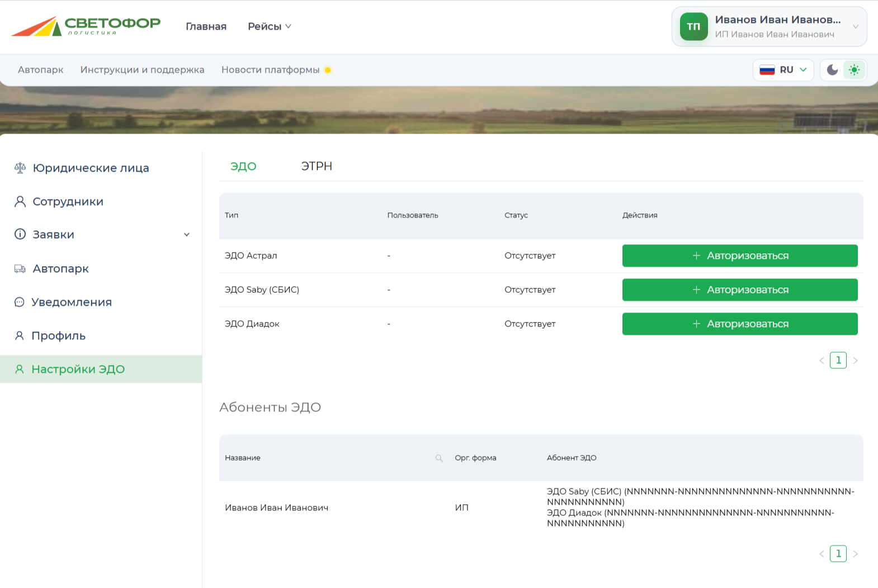Open Инструкции и поддержка

pyautogui.click(x=142, y=70)
